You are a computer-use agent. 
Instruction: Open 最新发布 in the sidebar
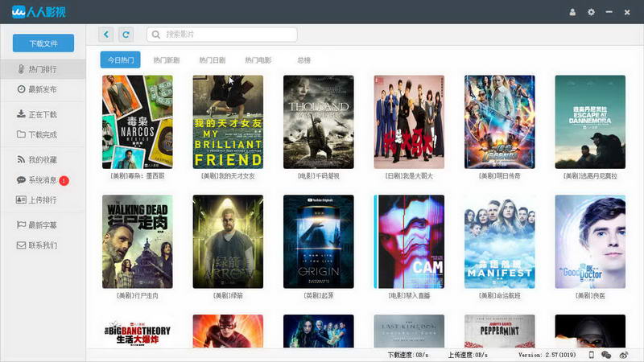[x=43, y=89]
